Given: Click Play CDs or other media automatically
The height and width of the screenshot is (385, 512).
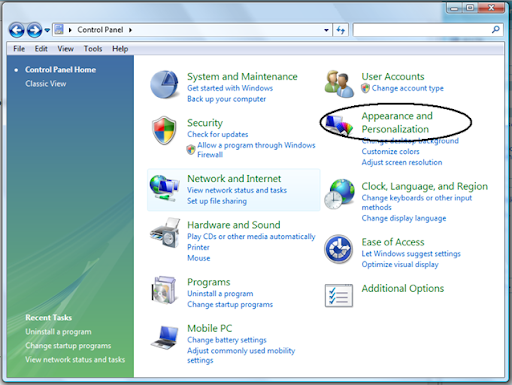Looking at the screenshot, I should pos(251,237).
